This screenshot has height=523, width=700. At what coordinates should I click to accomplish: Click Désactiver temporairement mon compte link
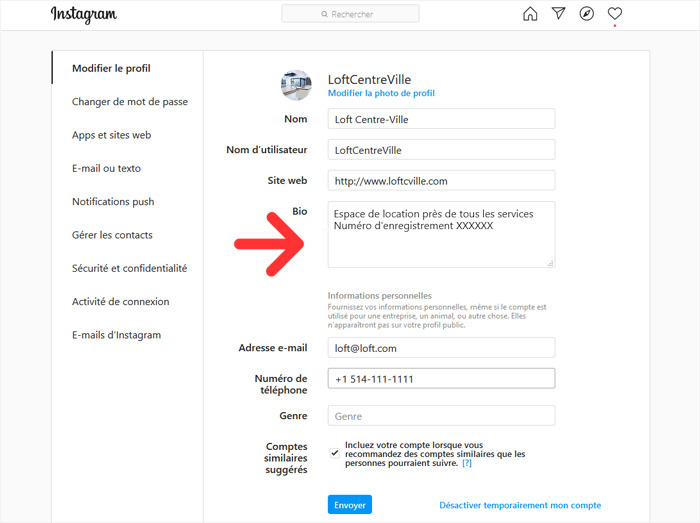(x=520, y=505)
